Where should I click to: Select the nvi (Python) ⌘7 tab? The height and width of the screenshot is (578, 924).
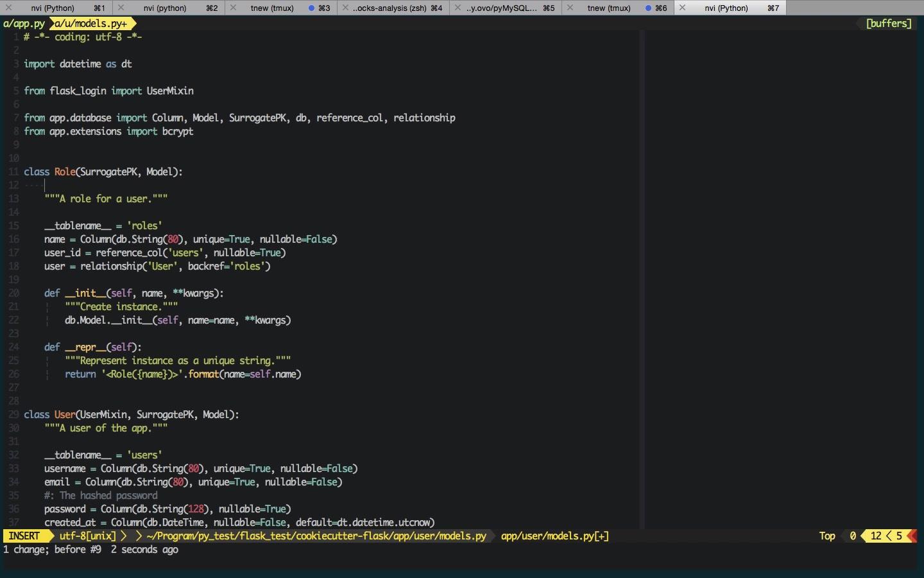730,8
